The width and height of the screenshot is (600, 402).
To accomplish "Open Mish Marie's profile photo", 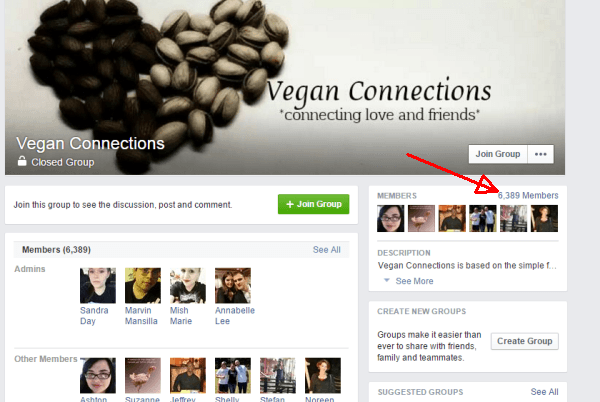I will tap(188, 285).
